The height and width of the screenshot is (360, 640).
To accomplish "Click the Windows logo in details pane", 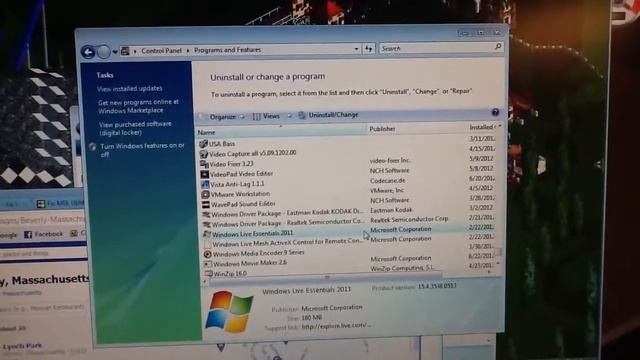I will (229, 312).
